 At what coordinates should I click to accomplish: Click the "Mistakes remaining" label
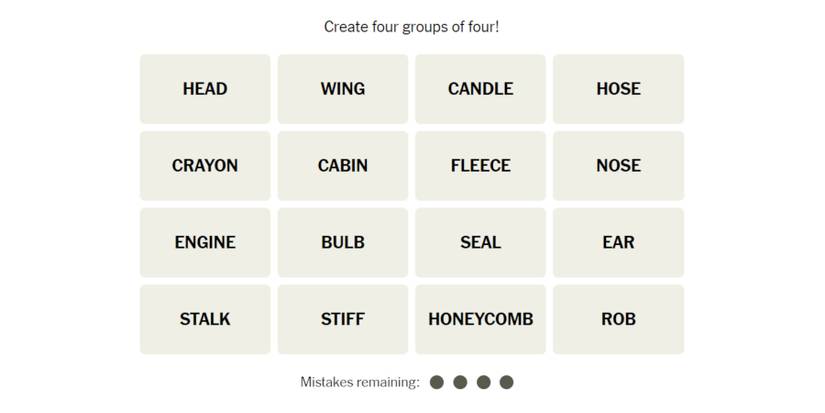click(360, 382)
